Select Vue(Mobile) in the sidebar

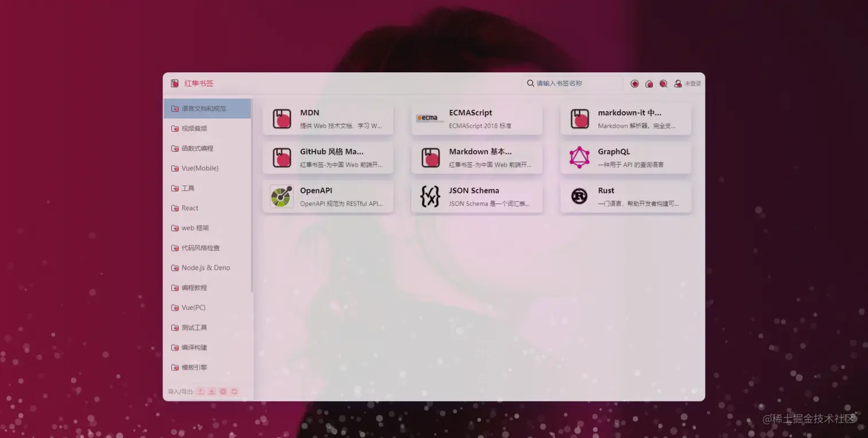coord(207,168)
